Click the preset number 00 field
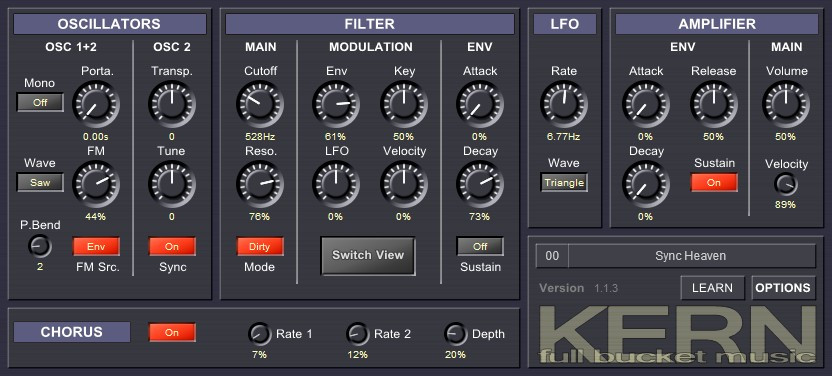832x376 pixels. (552, 256)
